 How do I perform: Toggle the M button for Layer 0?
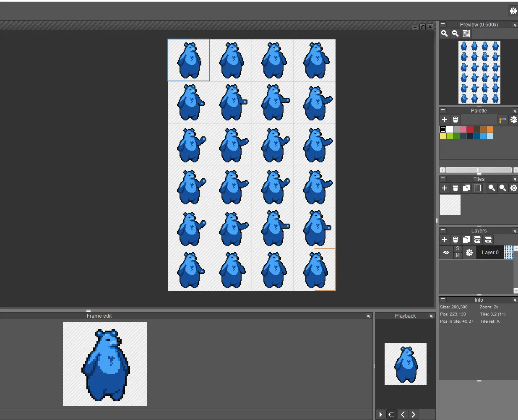tap(458, 255)
